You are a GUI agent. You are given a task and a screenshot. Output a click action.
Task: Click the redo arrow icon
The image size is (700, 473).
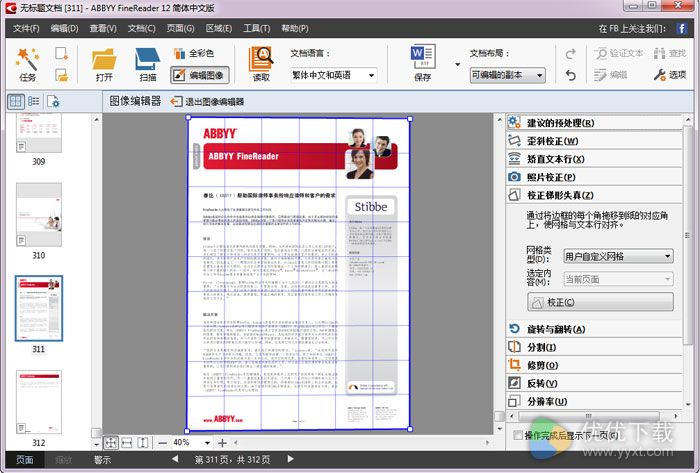(x=570, y=54)
